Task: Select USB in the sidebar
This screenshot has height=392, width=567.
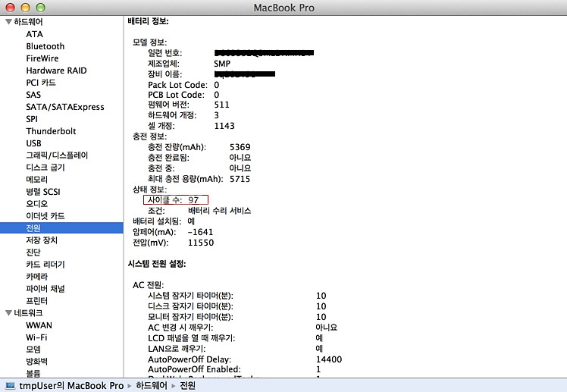Action: [34, 143]
